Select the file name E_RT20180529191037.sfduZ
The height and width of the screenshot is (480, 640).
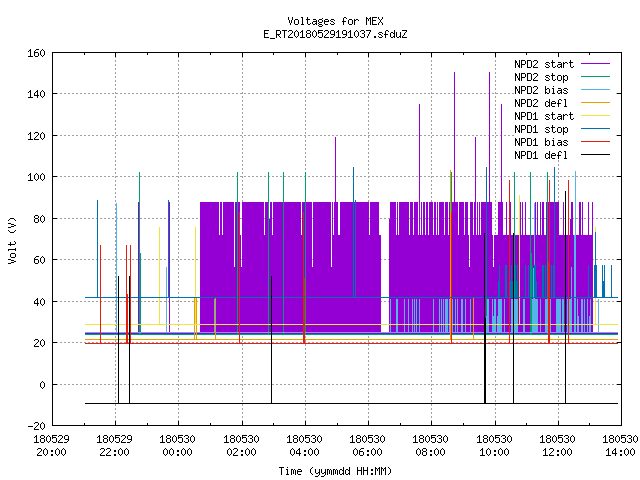335,34
